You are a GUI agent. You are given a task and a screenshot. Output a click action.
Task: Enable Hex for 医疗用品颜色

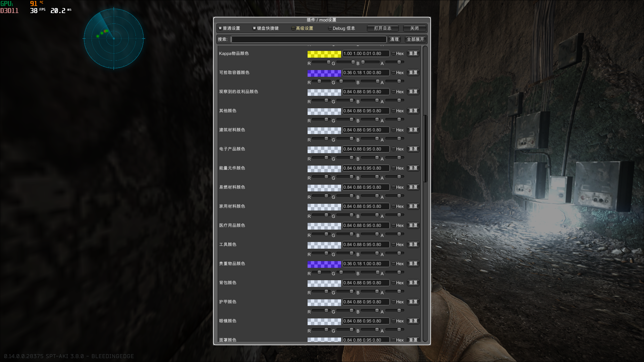pos(397,226)
